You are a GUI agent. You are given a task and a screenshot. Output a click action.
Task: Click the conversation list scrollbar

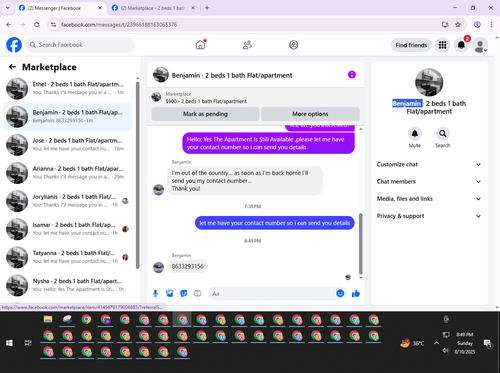[x=138, y=175]
